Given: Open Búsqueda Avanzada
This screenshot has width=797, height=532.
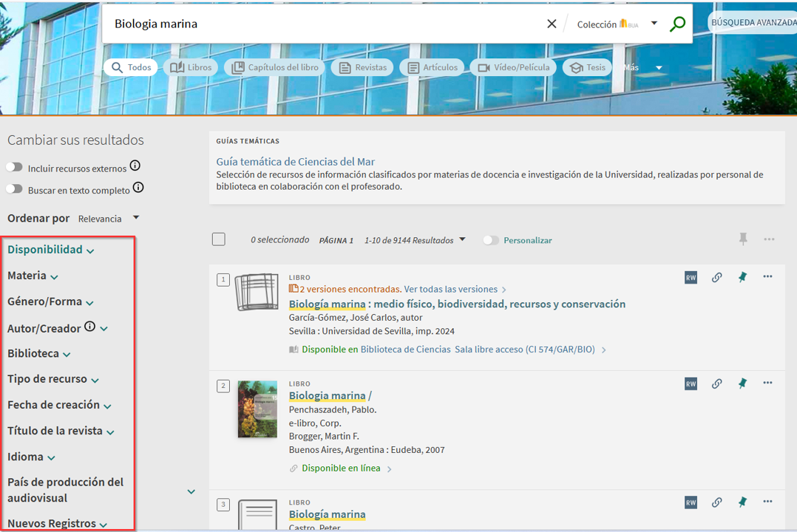Looking at the screenshot, I should pyautogui.click(x=753, y=23).
